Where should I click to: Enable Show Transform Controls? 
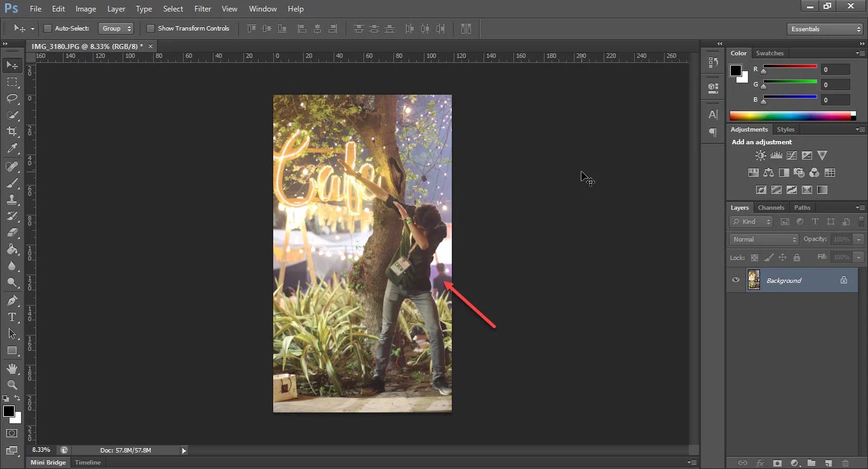click(x=151, y=29)
